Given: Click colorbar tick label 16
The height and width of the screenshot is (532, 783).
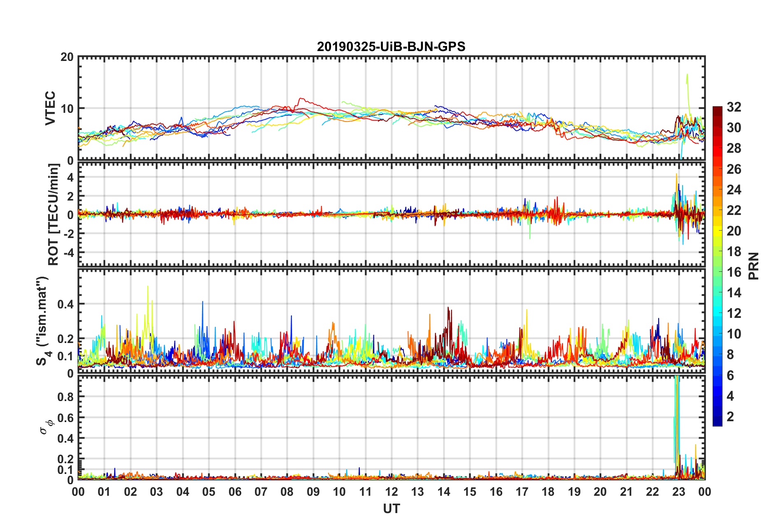Looking at the screenshot, I should (x=734, y=272).
